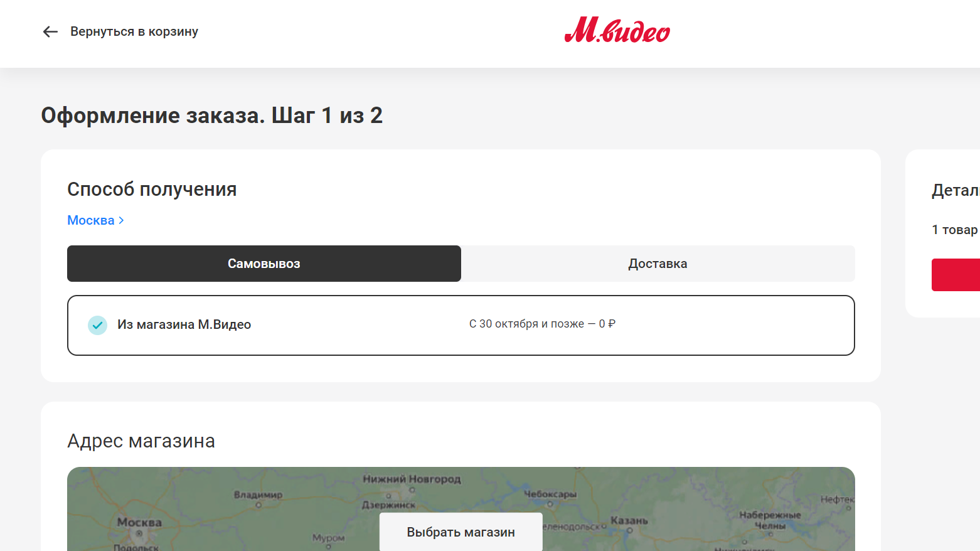Click Нижний Новгород on the map
The height and width of the screenshot is (551, 980).
tap(412, 479)
